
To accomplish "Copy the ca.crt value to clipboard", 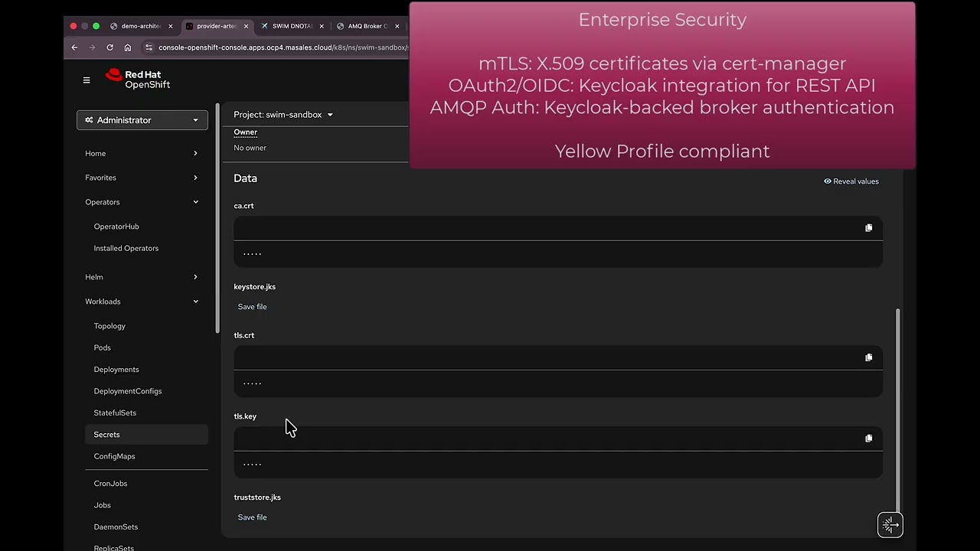I will pos(868,228).
